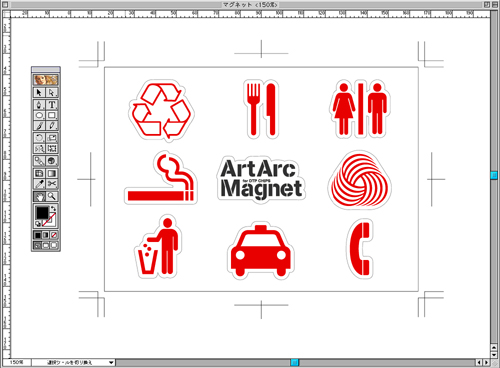This screenshot has width=500, height=368.
Task: Click the toolbox title bar
Action: pyautogui.click(x=46, y=69)
